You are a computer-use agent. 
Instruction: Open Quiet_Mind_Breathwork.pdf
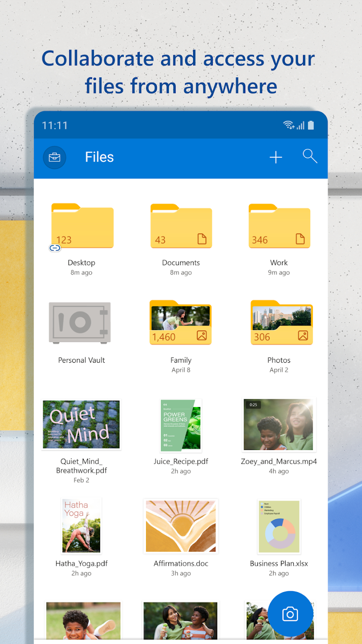tap(81, 424)
